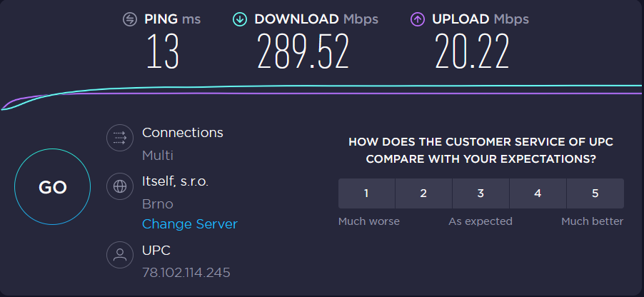This screenshot has width=644, height=297.
Task: Click the 289.52 download speed result
Action: click(x=303, y=52)
